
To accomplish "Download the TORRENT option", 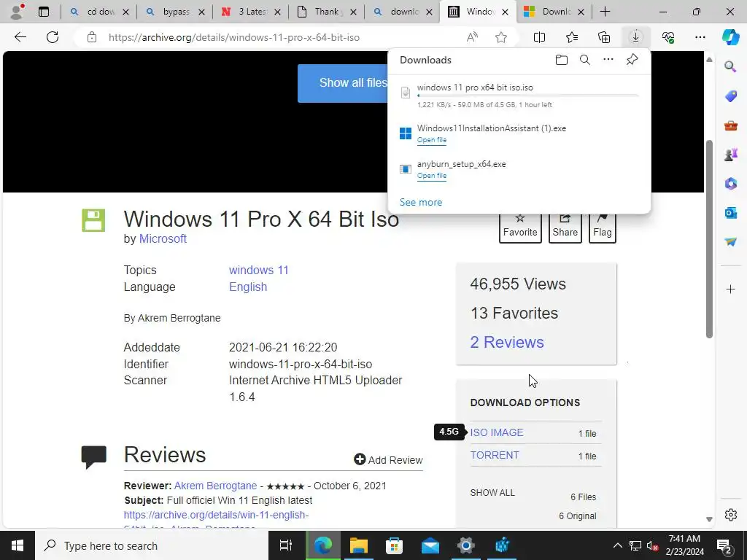I will [x=495, y=455].
